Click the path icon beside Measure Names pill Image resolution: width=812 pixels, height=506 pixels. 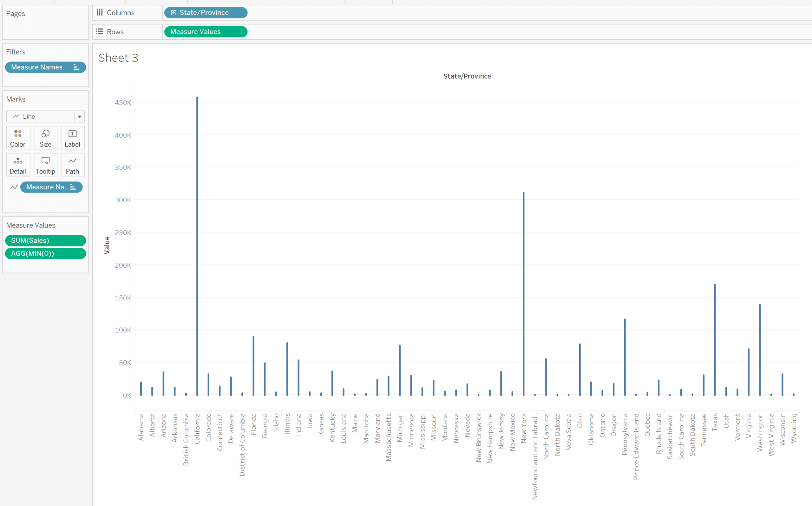pos(14,187)
